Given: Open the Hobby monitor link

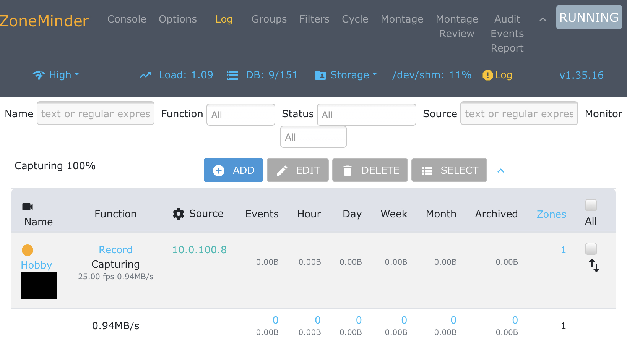Looking at the screenshot, I should click(36, 265).
